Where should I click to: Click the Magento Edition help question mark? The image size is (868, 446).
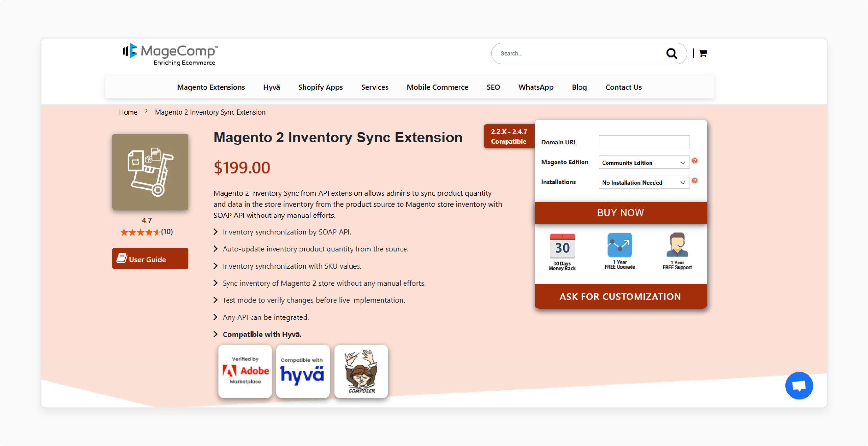(695, 161)
